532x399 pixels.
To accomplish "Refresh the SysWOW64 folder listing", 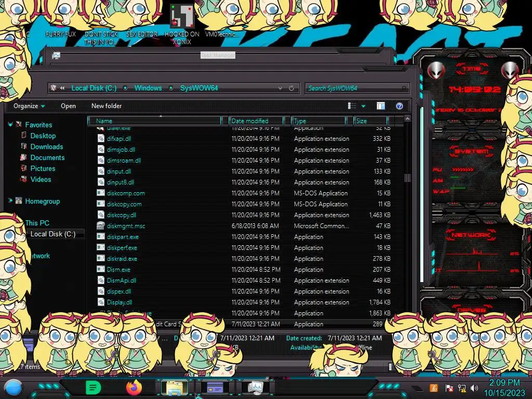I will [x=291, y=88].
